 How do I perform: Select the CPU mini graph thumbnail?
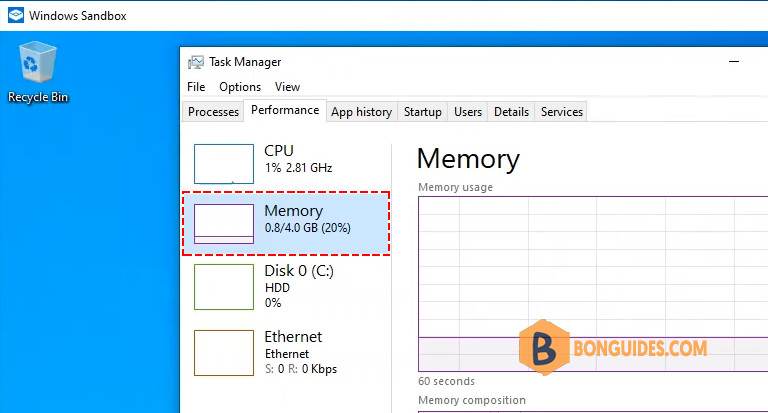pos(224,164)
